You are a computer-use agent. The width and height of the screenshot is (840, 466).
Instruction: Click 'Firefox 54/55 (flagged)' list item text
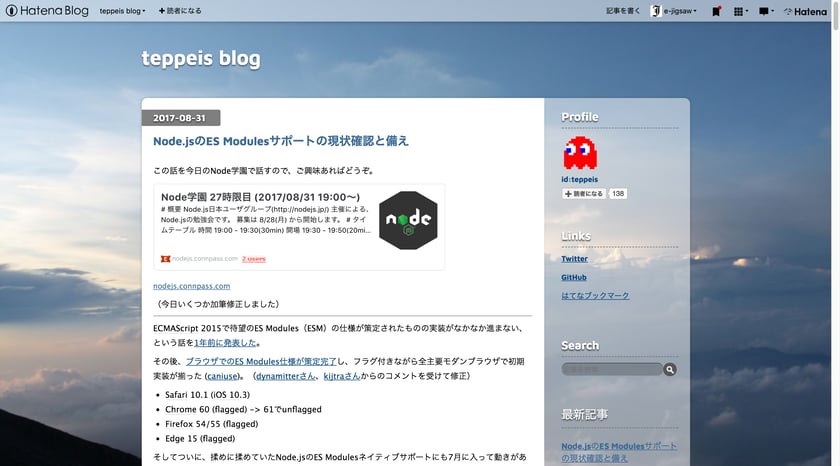point(212,424)
